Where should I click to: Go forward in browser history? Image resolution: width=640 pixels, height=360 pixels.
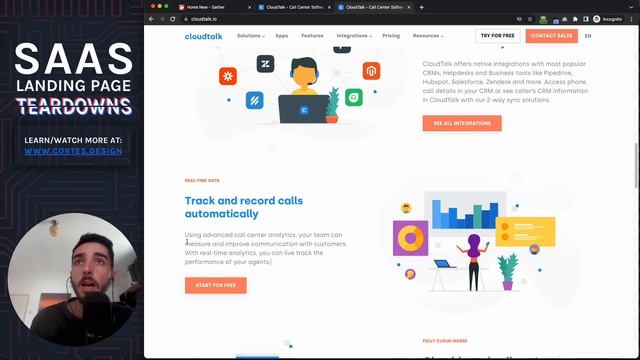click(x=162, y=19)
